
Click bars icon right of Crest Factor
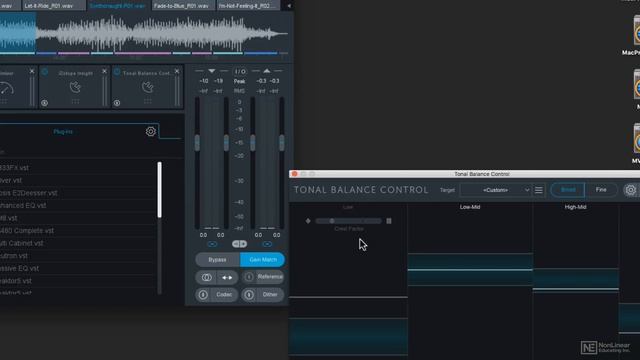tap(389, 221)
